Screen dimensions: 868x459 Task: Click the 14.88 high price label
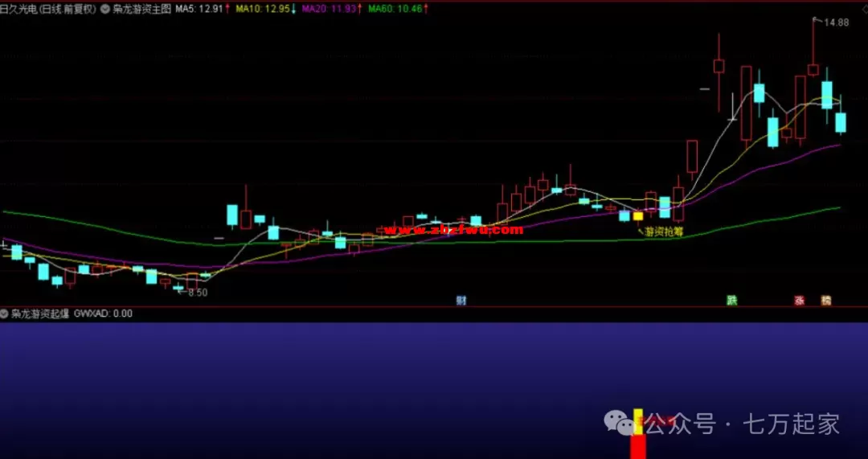[x=836, y=23]
